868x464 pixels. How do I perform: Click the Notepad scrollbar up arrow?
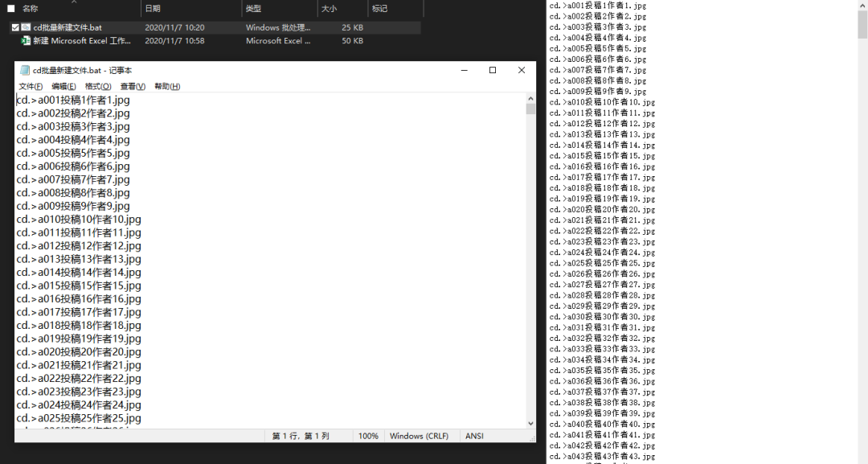tap(530, 98)
